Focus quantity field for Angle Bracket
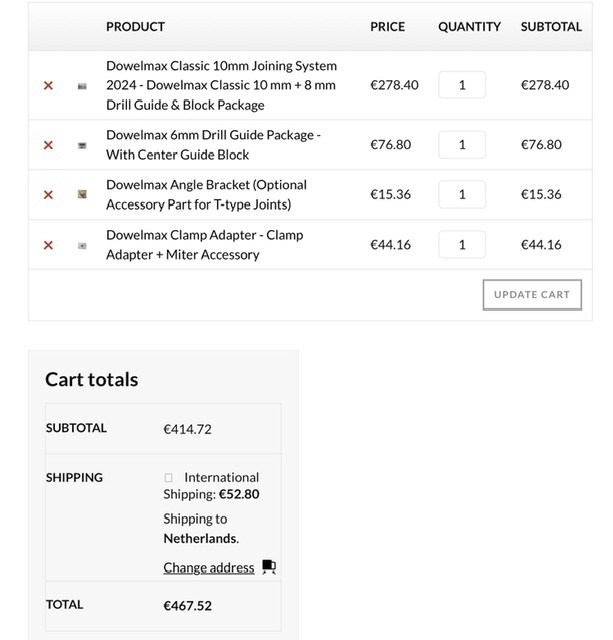Screen dimensions: 613x640 point(462,194)
